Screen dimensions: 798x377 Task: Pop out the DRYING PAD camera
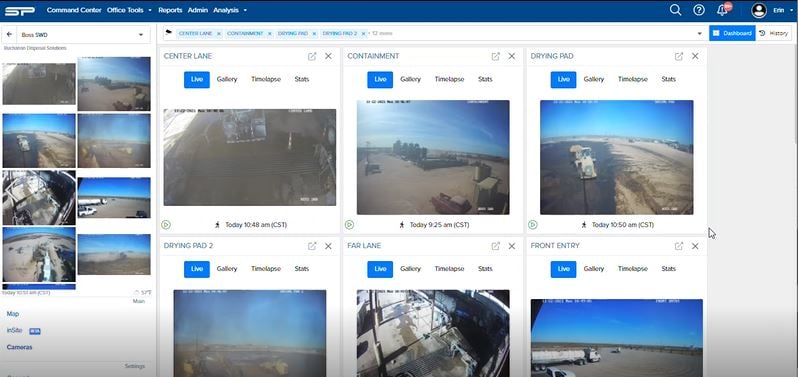tap(679, 56)
